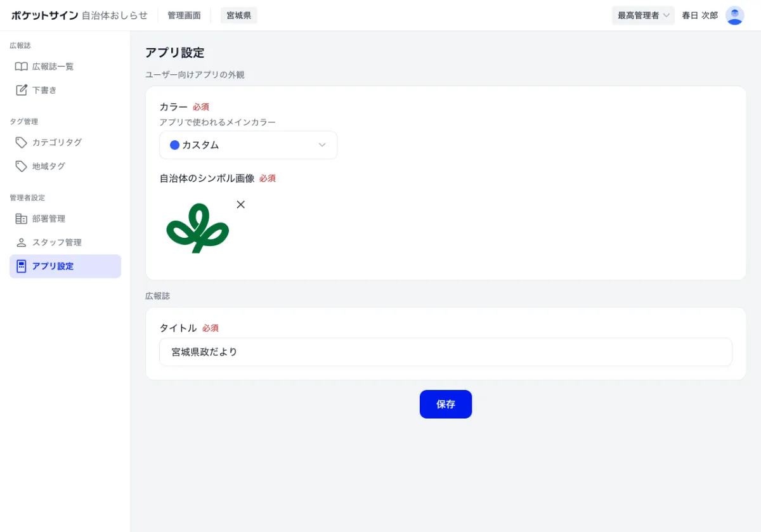Select the 下書き draft pencil icon
761x532 pixels.
pyautogui.click(x=21, y=90)
